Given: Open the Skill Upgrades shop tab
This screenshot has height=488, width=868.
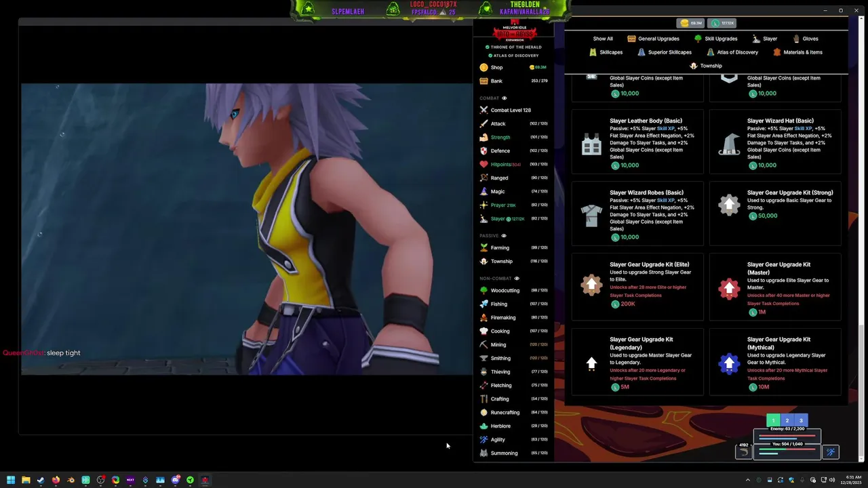Looking at the screenshot, I should [715, 39].
